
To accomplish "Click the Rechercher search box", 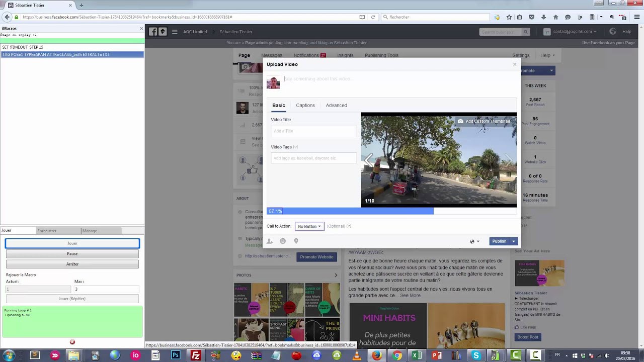I will pos(435,17).
